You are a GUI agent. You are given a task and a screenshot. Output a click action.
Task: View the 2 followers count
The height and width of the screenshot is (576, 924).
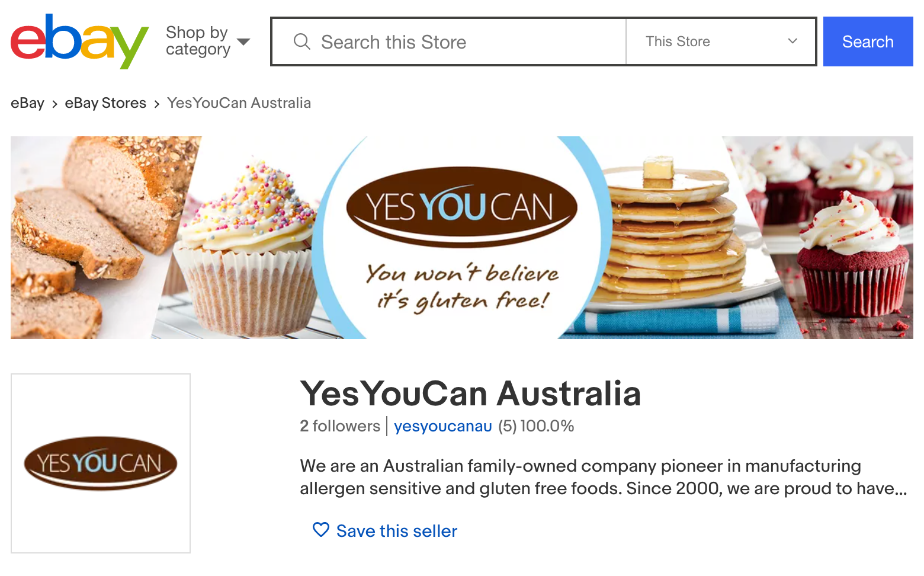point(340,426)
